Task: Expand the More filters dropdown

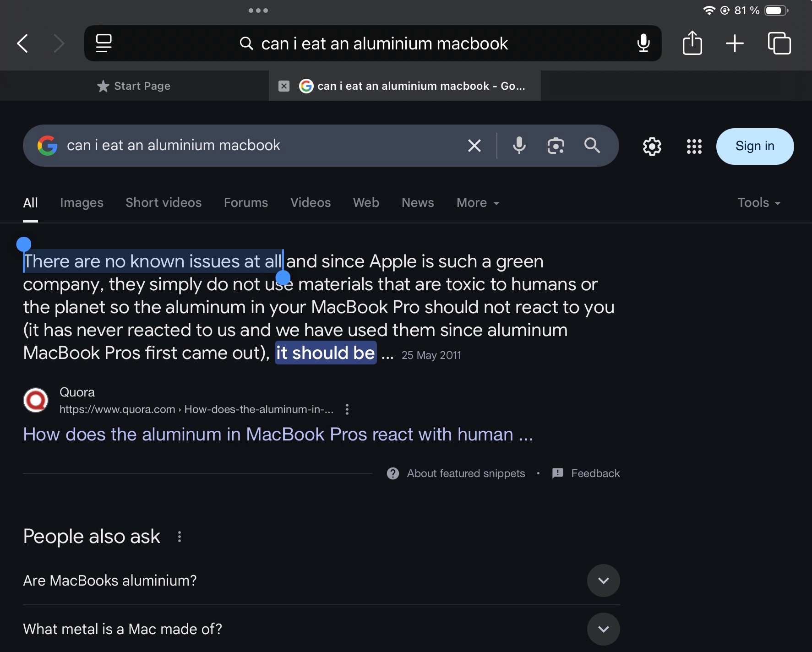Action: [478, 203]
